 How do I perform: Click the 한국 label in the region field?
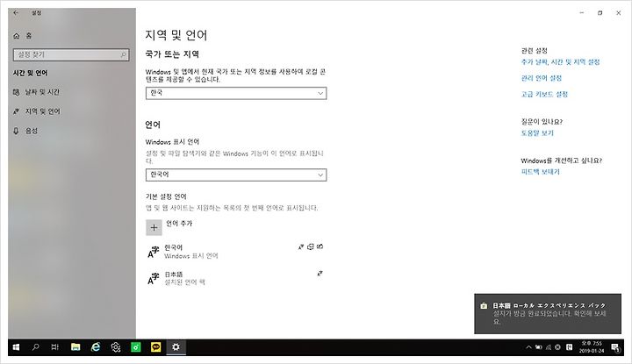point(156,93)
